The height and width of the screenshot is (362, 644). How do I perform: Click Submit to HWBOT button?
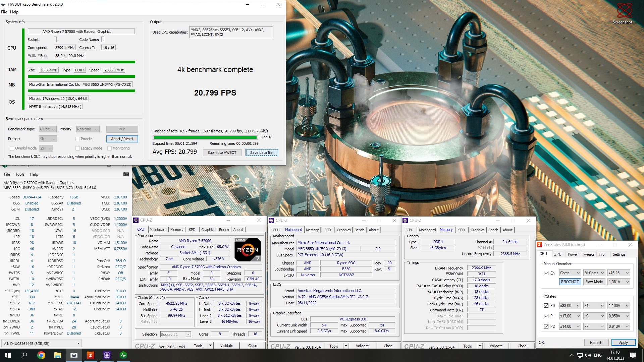tap(222, 153)
